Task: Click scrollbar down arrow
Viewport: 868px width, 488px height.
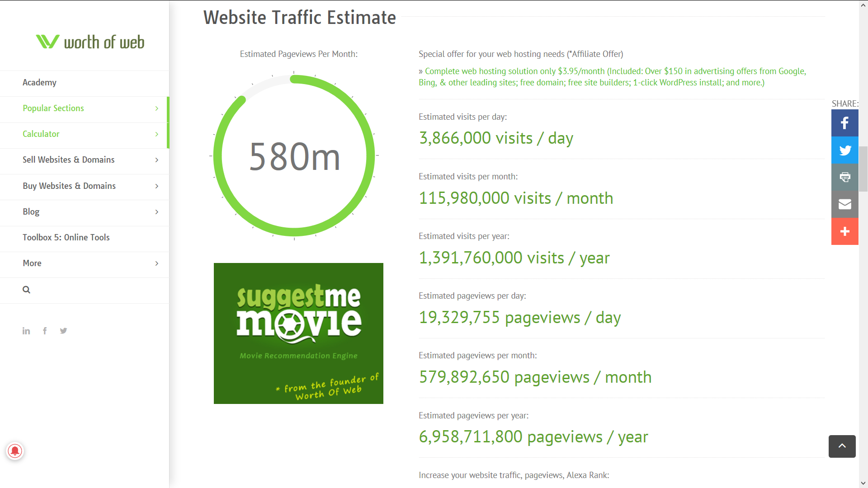Action: pyautogui.click(x=863, y=483)
